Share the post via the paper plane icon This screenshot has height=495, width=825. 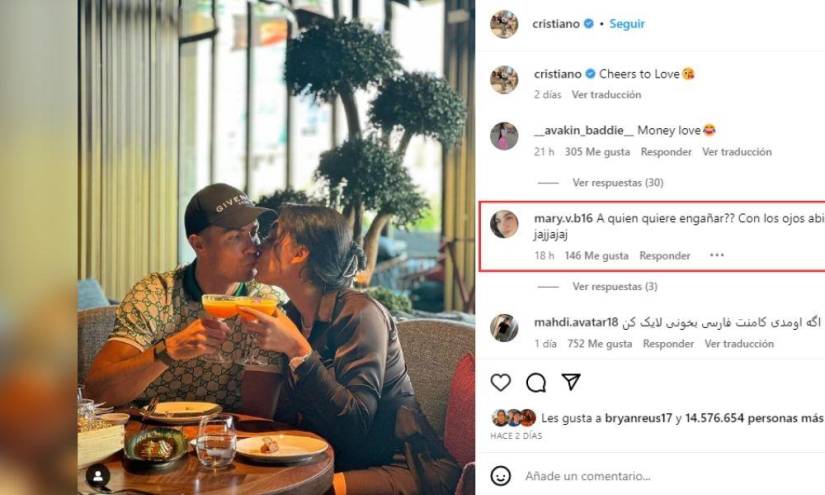click(x=571, y=382)
